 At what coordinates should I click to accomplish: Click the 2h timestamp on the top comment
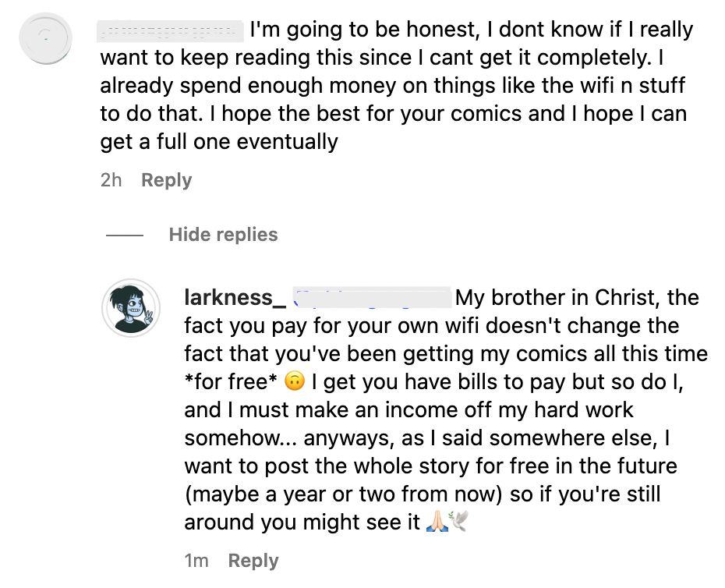[111, 179]
